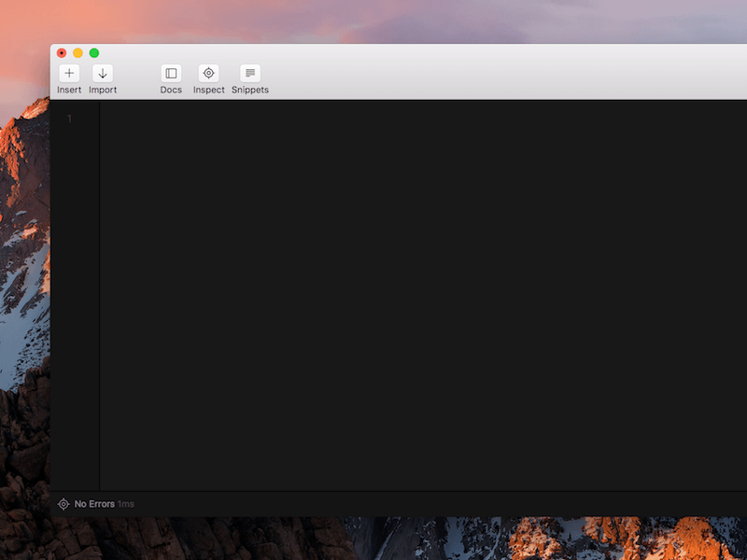Click the Insert label under the plus icon

pyautogui.click(x=69, y=90)
